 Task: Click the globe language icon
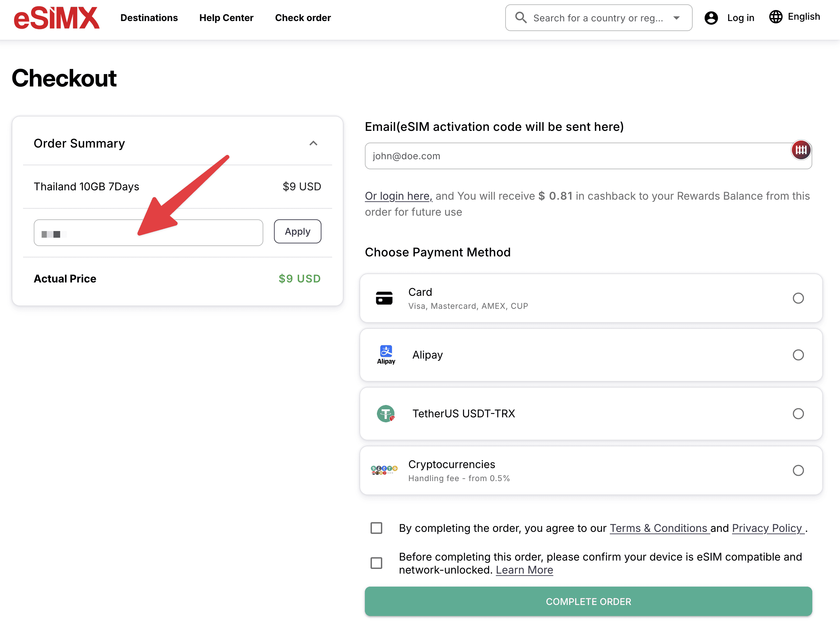click(775, 17)
